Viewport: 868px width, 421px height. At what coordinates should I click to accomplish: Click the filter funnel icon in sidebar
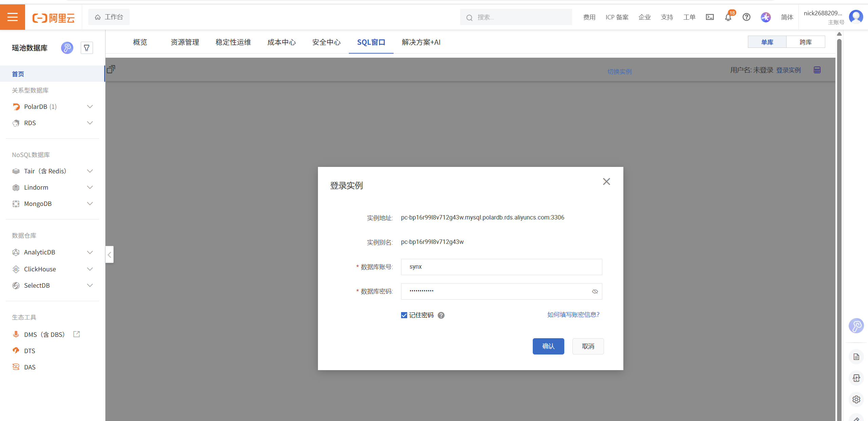pos(87,48)
